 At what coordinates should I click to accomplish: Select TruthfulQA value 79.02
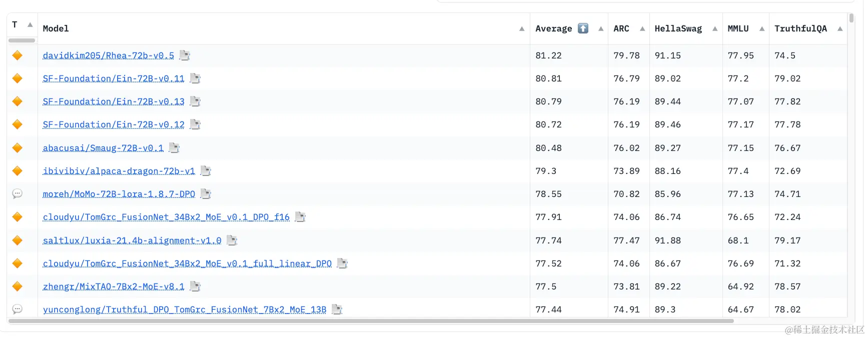pyautogui.click(x=787, y=78)
